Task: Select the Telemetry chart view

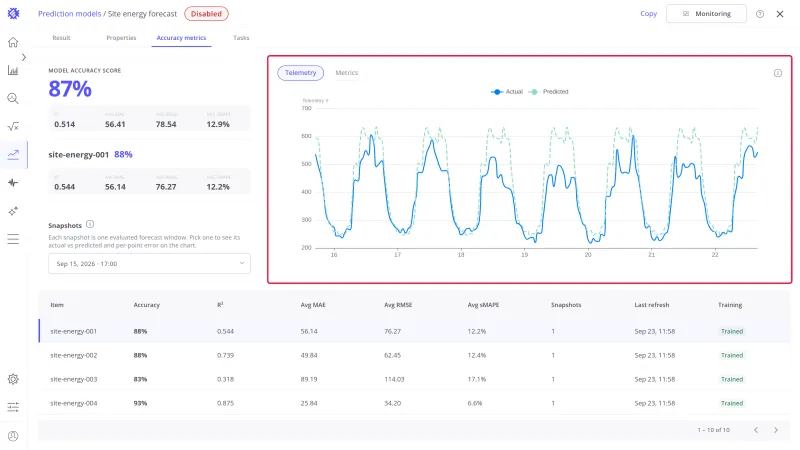Action: pyautogui.click(x=301, y=73)
